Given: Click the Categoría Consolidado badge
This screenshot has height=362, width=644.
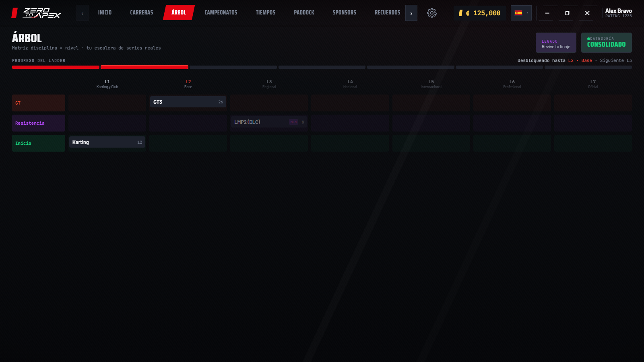Looking at the screenshot, I should tap(606, 43).
